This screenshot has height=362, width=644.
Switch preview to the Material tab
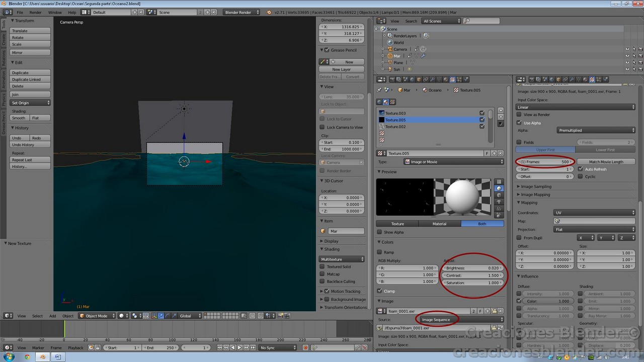coord(439,224)
